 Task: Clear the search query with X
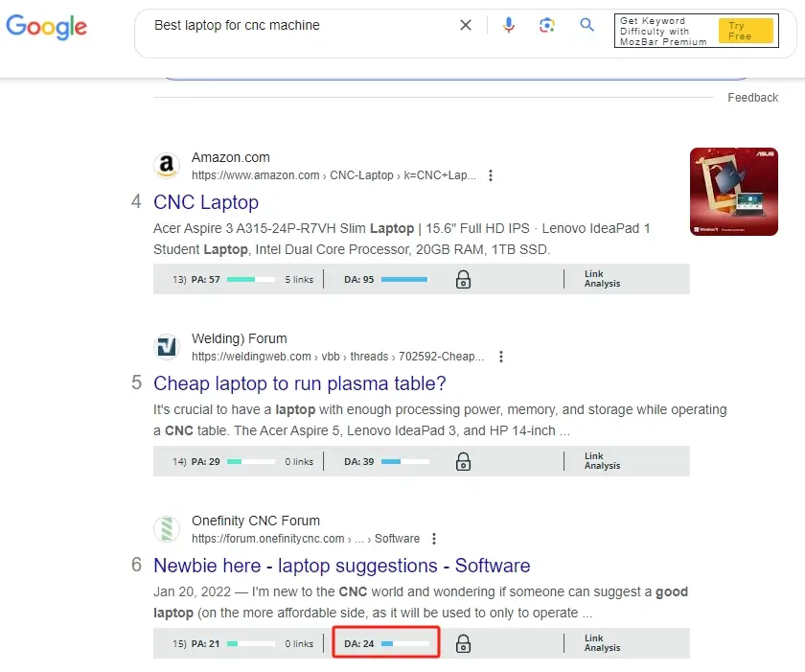tap(466, 25)
